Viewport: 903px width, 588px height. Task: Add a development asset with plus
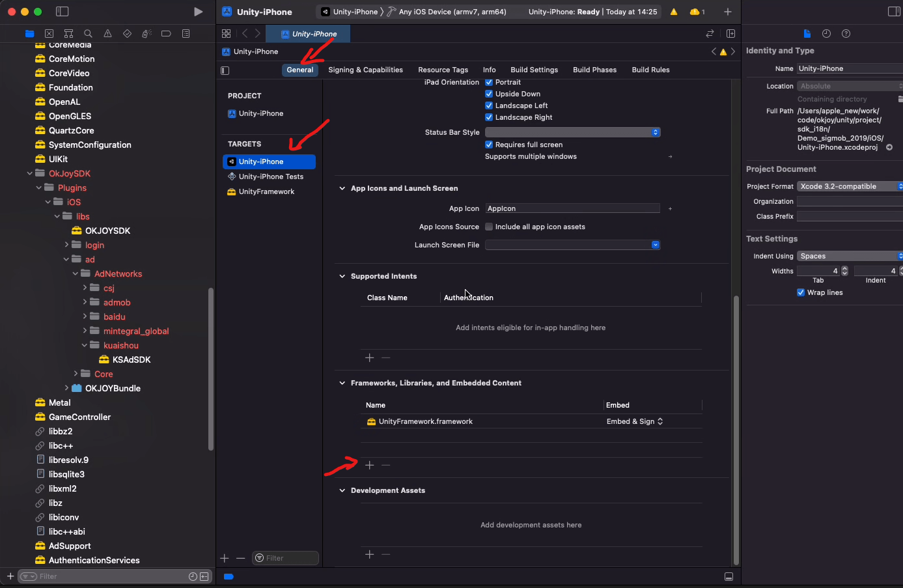369,554
